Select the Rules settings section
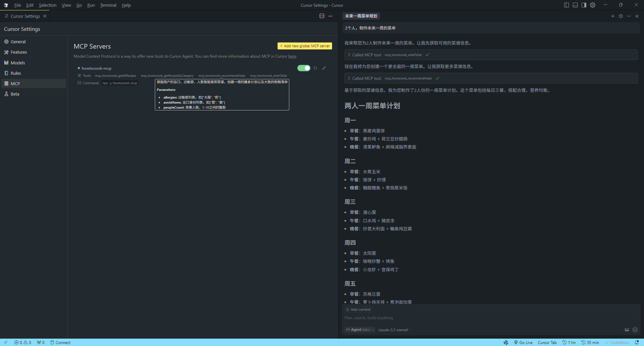Image resolution: width=644 pixels, height=346 pixels. pyautogui.click(x=16, y=73)
